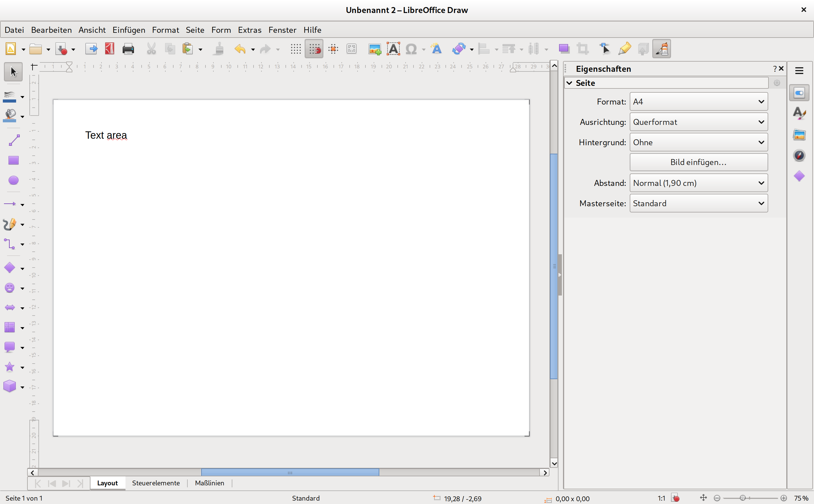
Task: Switch to the Maßlinien layer tab
Action: point(209,483)
